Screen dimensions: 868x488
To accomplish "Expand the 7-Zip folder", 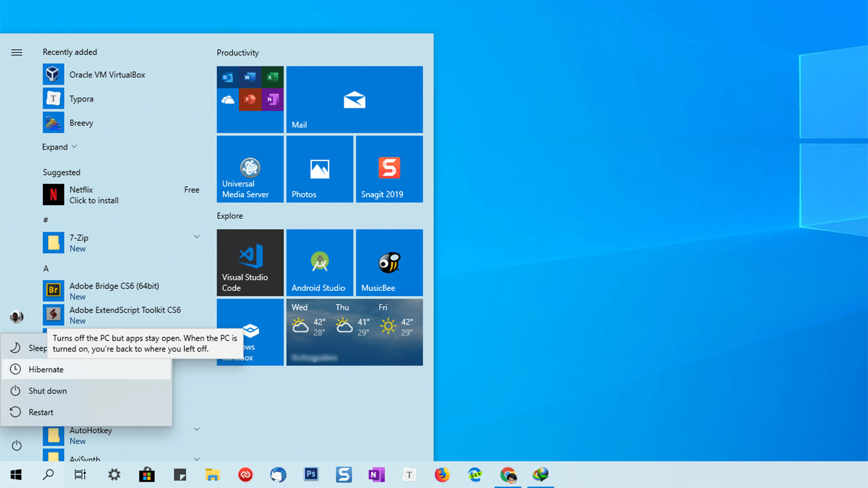I will tap(197, 236).
